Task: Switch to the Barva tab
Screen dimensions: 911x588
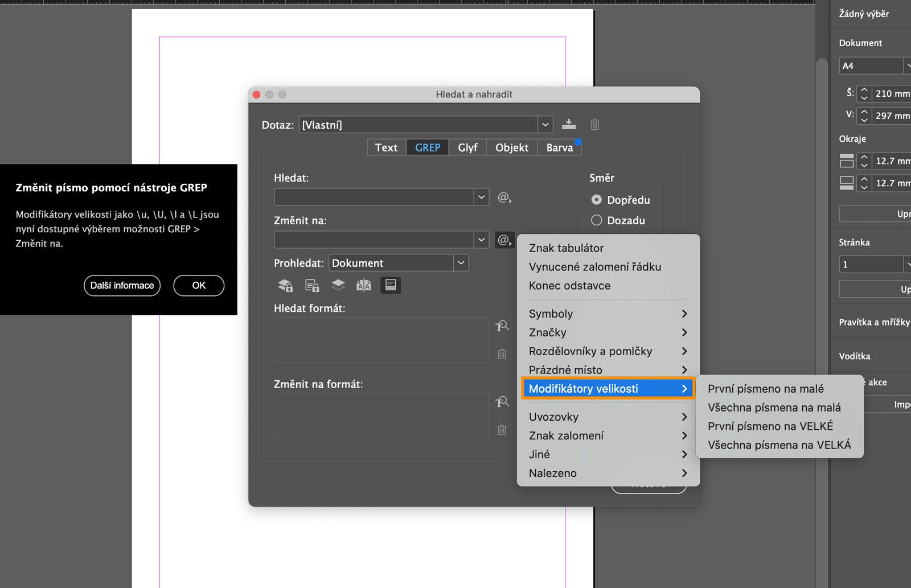Action: tap(560, 147)
